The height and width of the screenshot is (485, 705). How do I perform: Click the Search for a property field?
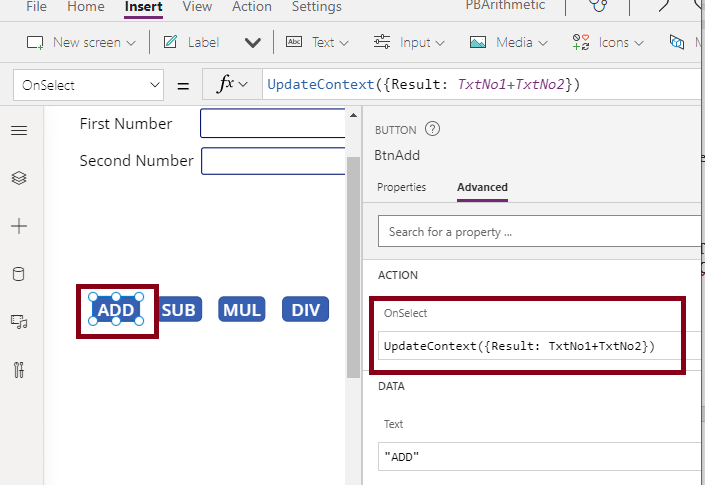click(540, 231)
